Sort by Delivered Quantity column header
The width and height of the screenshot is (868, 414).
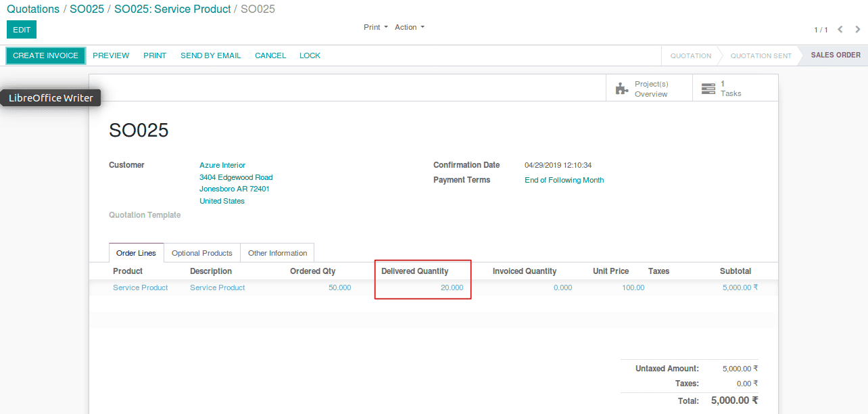point(414,271)
